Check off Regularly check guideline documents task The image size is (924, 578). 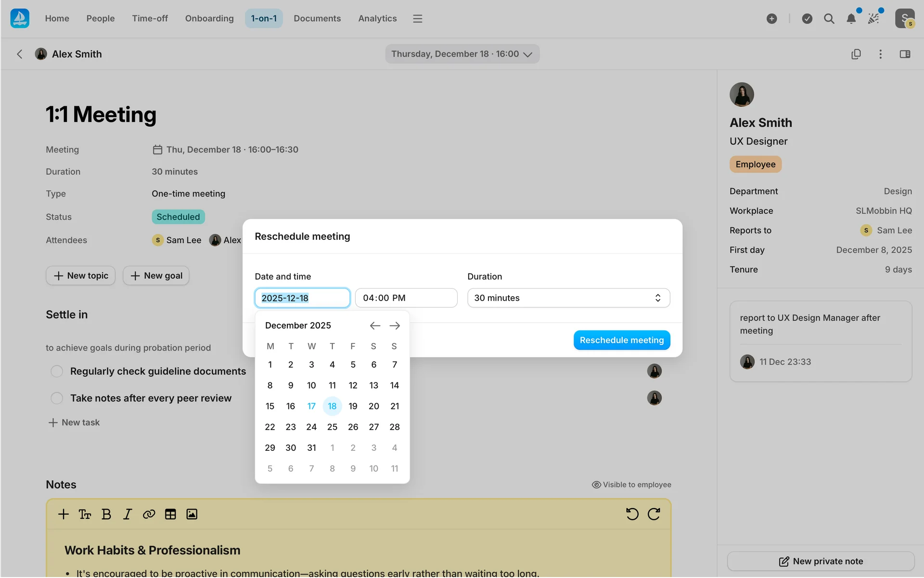57,371
